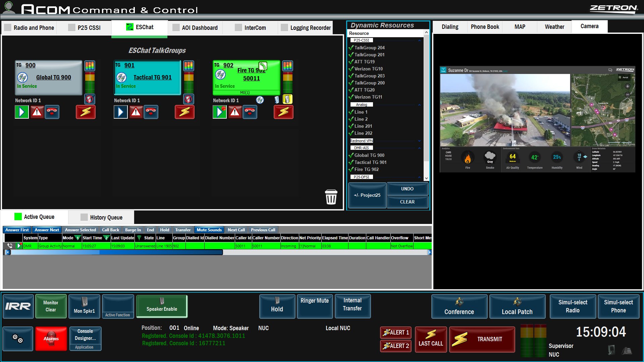Click emergency warning triangle under TG 901
This screenshot has width=644, height=362.
[136, 112]
